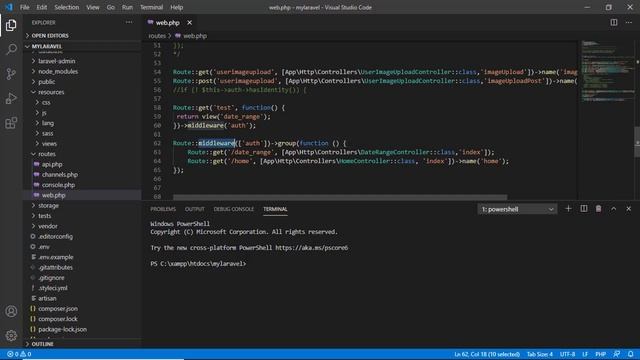Click the routes breadcrumb segment
This screenshot has height=360, width=640.
point(157,36)
